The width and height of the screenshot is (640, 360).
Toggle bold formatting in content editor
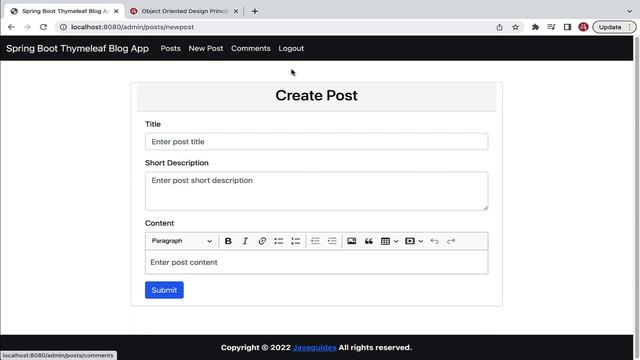[228, 241]
